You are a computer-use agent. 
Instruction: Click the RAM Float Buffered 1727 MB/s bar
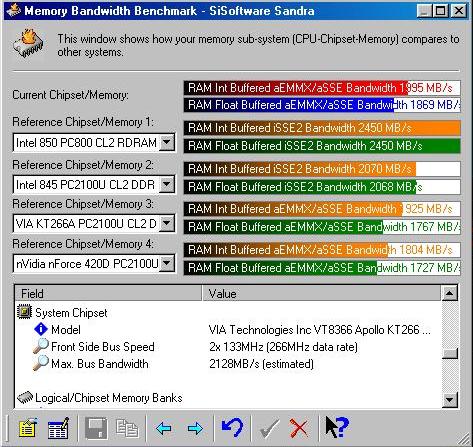coord(322,268)
